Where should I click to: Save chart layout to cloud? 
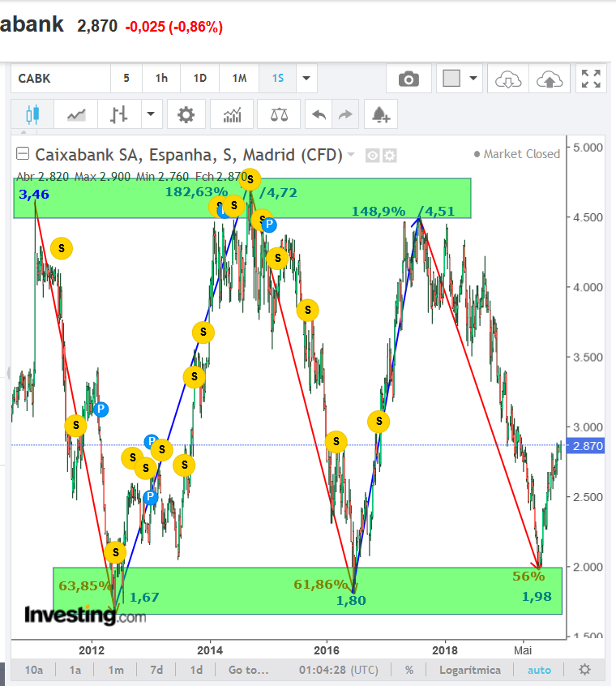(550, 79)
